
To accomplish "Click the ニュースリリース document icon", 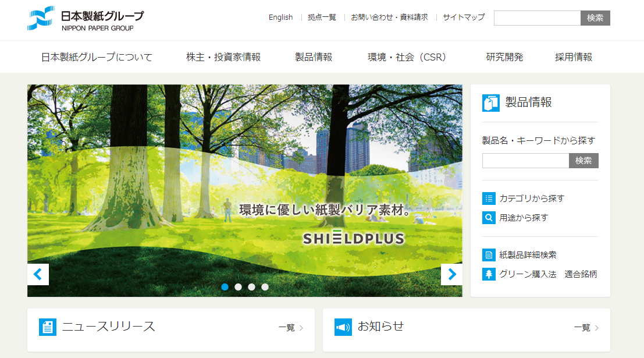I will (48, 327).
